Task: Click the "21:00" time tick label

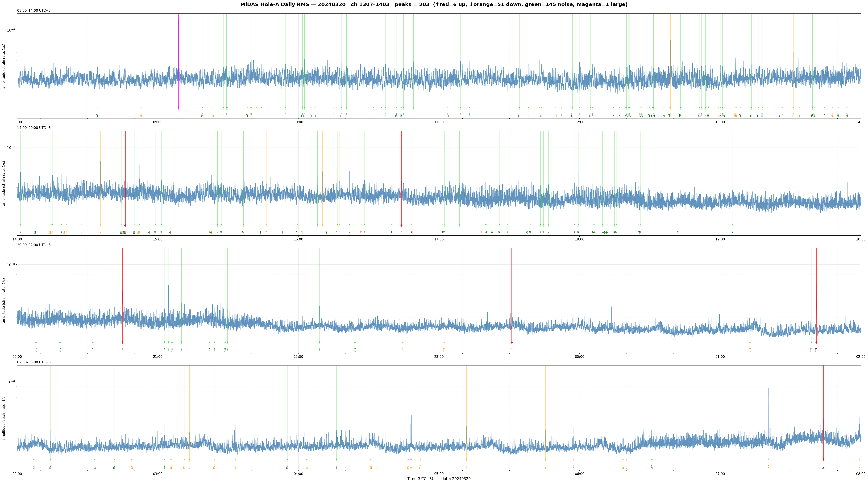Action: (x=158, y=357)
